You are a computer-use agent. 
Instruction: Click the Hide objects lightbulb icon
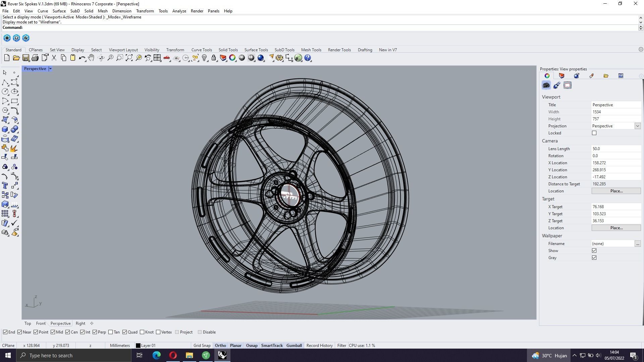tap(204, 58)
